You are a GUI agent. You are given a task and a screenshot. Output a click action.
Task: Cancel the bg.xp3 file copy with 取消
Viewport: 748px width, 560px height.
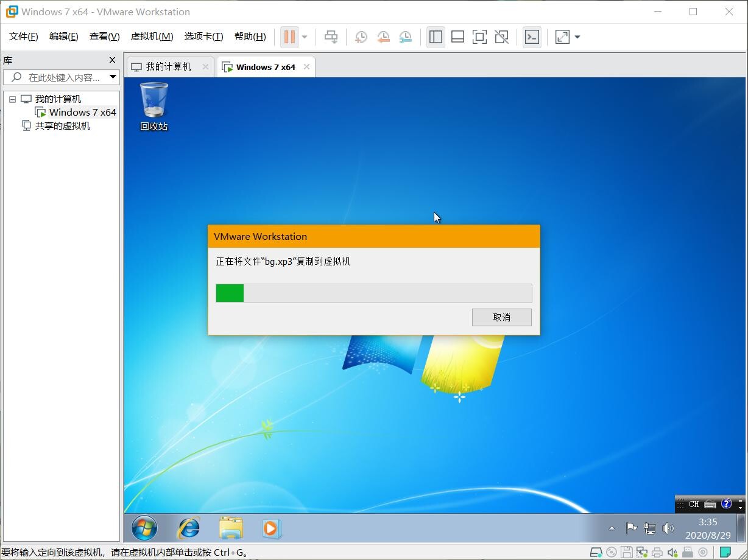502,317
